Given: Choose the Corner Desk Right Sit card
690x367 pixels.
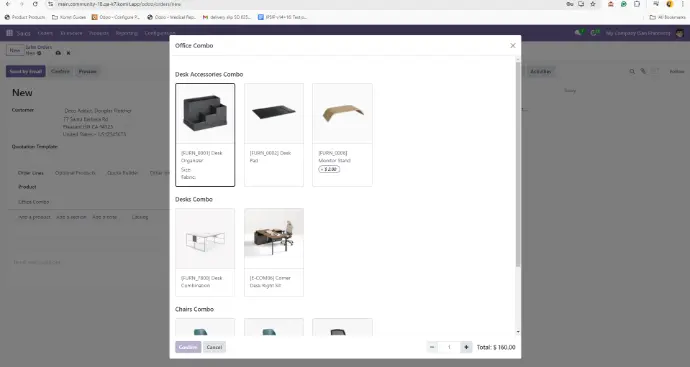Looking at the screenshot, I should [x=274, y=252].
